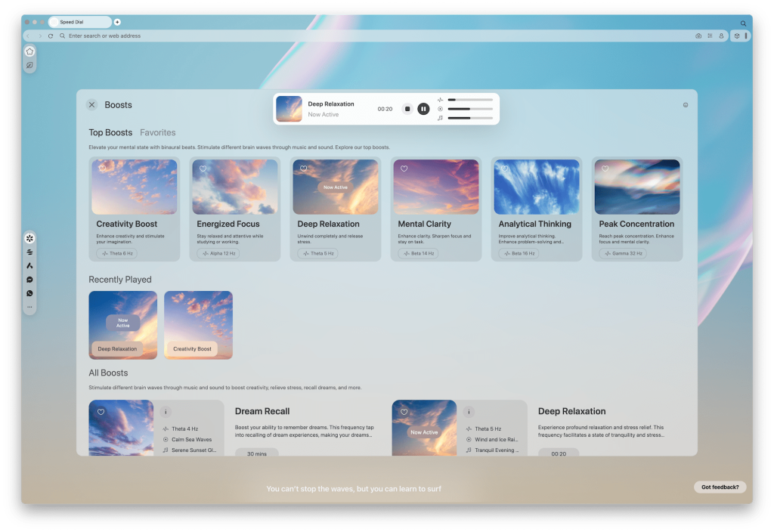This screenshot has width=774, height=532.
Task: Click the Got feedback? button
Action: [x=720, y=487]
